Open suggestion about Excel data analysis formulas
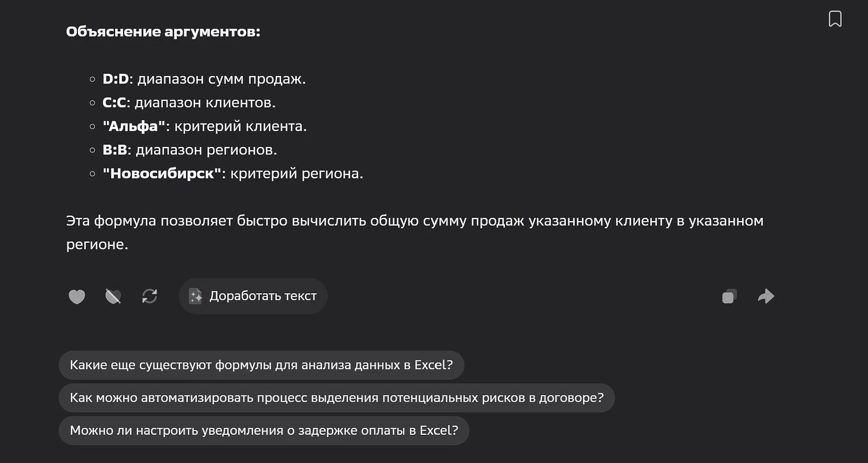868x463 pixels. pos(260,365)
